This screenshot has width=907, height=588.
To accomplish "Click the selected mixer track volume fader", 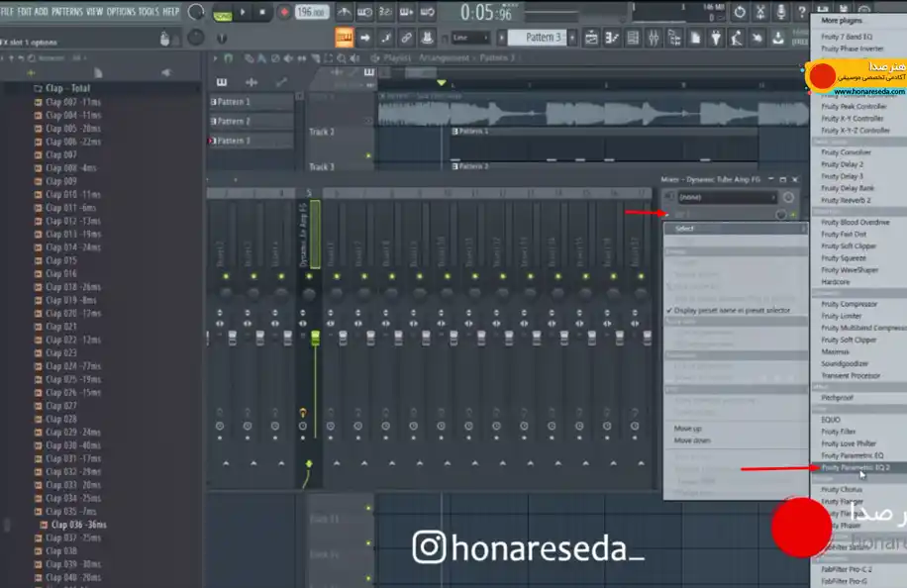I will 315,339.
